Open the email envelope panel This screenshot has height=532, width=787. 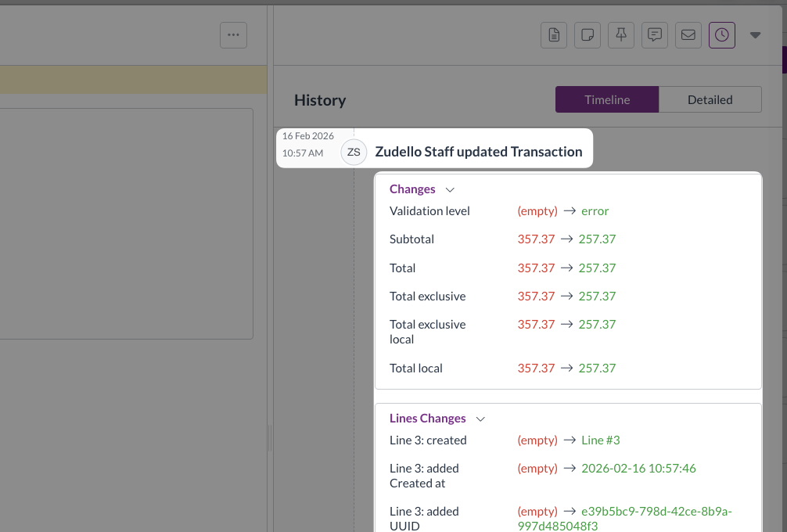688,35
